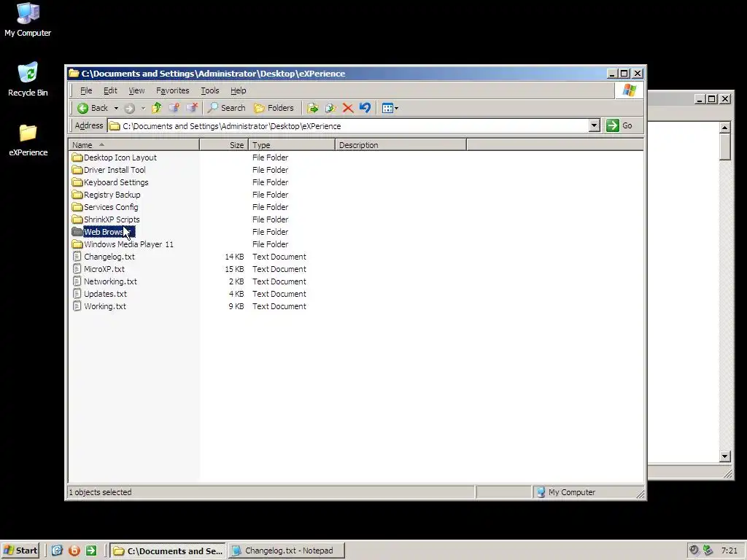Select the Services Config folder icon
This screenshot has height=560, width=747.
coord(77,206)
